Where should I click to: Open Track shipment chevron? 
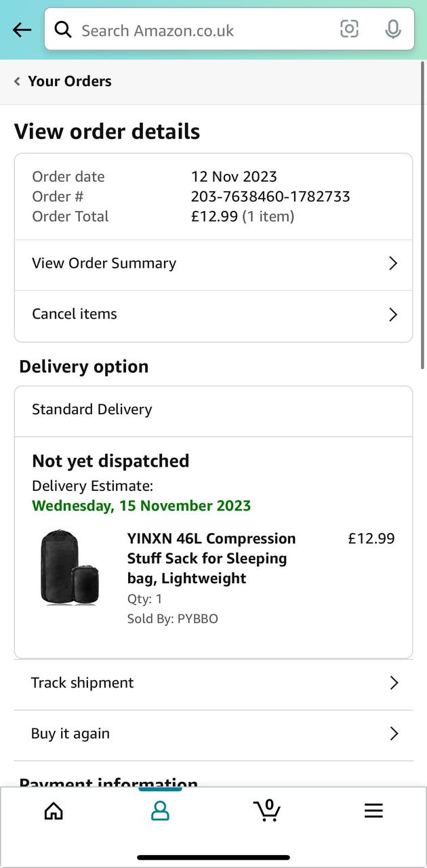point(394,683)
